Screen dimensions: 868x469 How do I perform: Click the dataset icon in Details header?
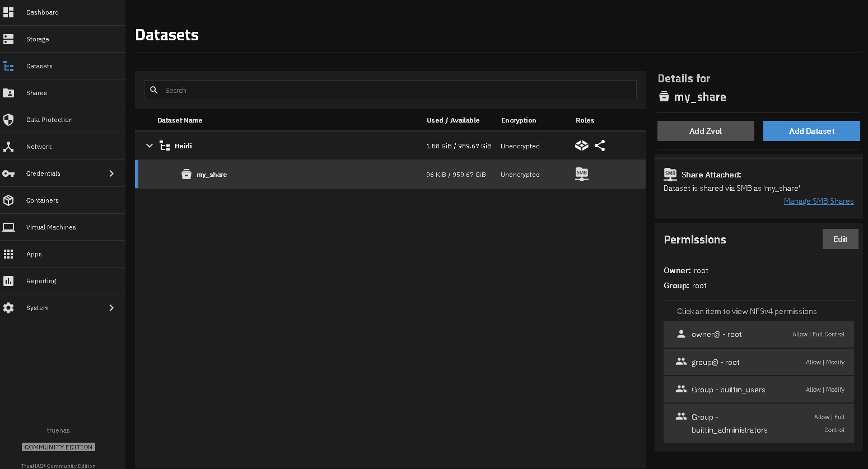664,97
